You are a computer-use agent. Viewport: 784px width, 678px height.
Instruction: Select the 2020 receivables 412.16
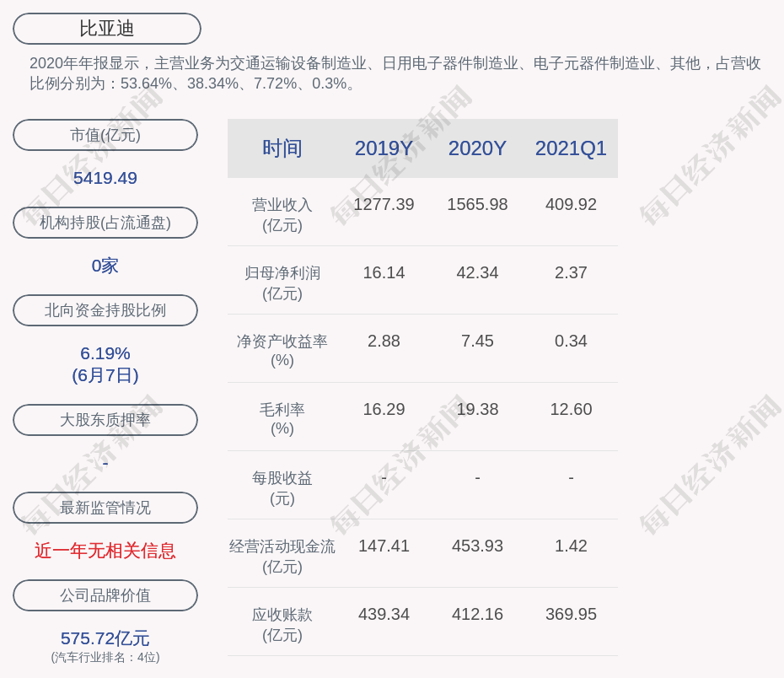pos(477,614)
